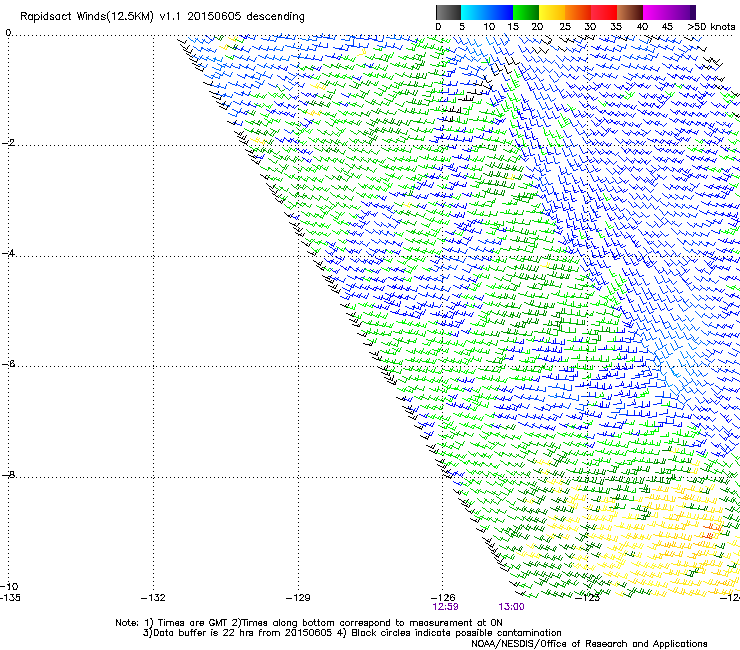This screenshot has width=740, height=650.
Task: Click the '-8' latitude axis label
Action: tap(8, 474)
